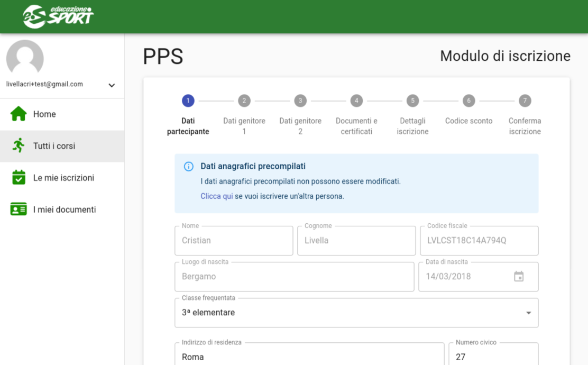Click the ID card documents icon
The width and height of the screenshot is (588, 365).
19,209
